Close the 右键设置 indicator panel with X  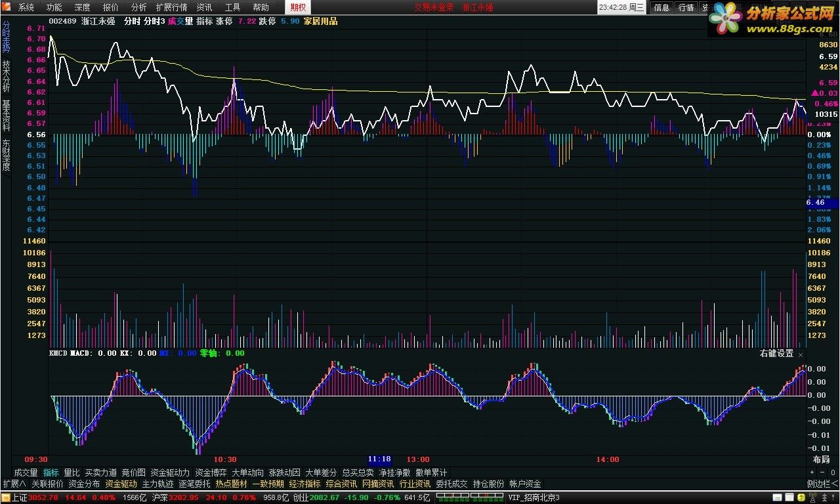801,354
